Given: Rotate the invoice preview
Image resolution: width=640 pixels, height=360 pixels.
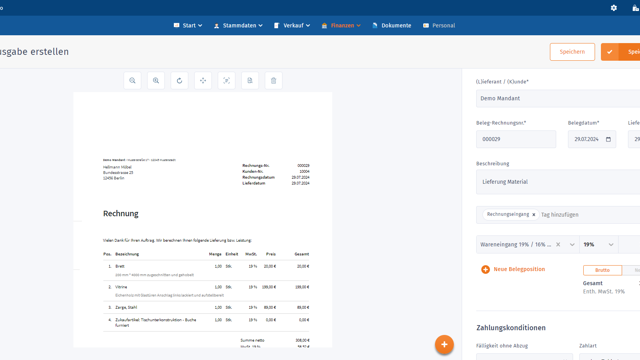Looking at the screenshot, I should (180, 81).
